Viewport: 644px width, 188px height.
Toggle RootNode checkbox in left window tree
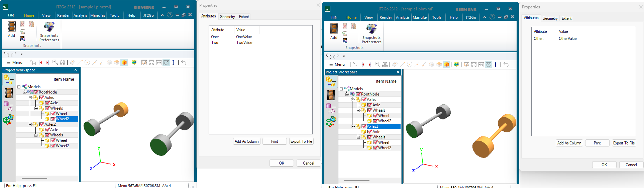(x=36, y=92)
